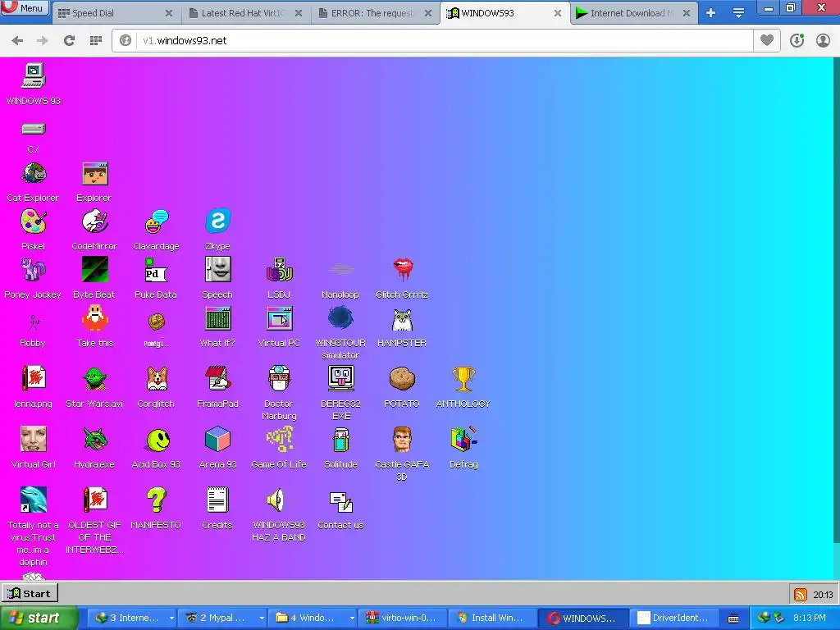Viewport: 840px width, 630px height.
Task: Switch to Latest Red Hat VirtIO tab
Action: coord(245,13)
